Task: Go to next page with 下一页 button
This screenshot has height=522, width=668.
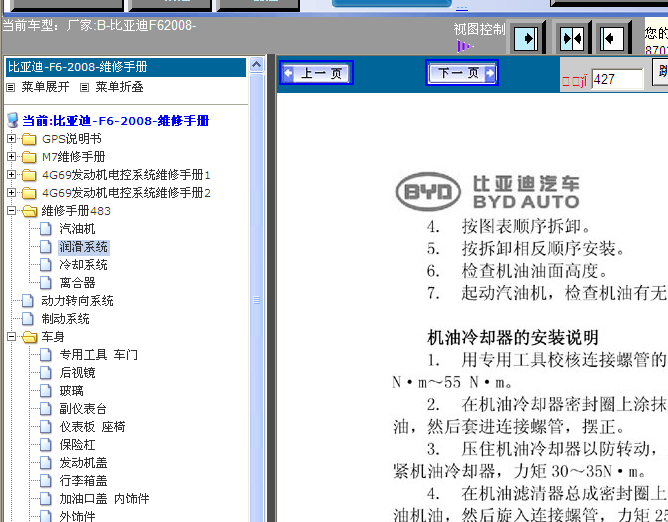Action: click(x=462, y=73)
